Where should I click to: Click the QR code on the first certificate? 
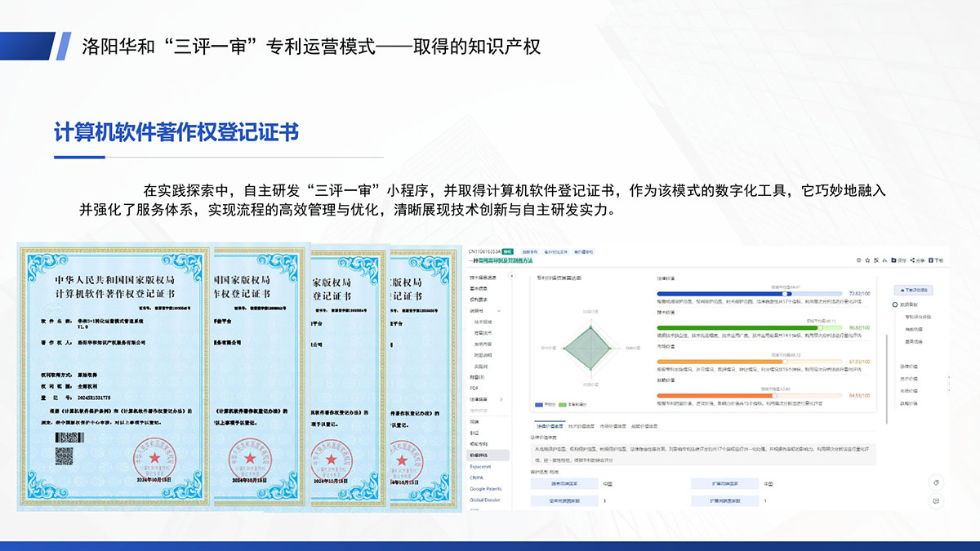(64, 455)
